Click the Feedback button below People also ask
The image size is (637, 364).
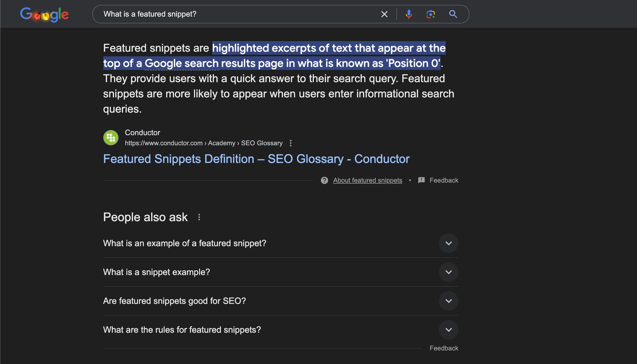(x=444, y=348)
